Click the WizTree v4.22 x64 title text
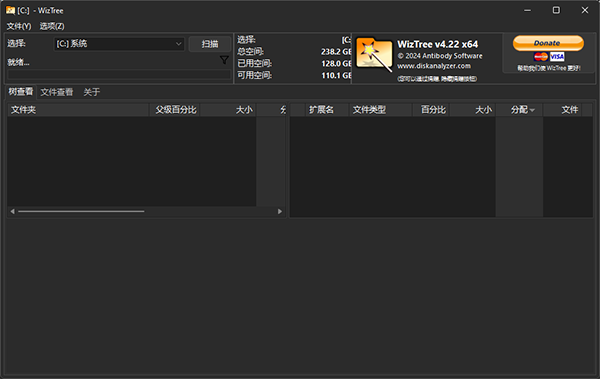The width and height of the screenshot is (600, 379). coord(437,44)
